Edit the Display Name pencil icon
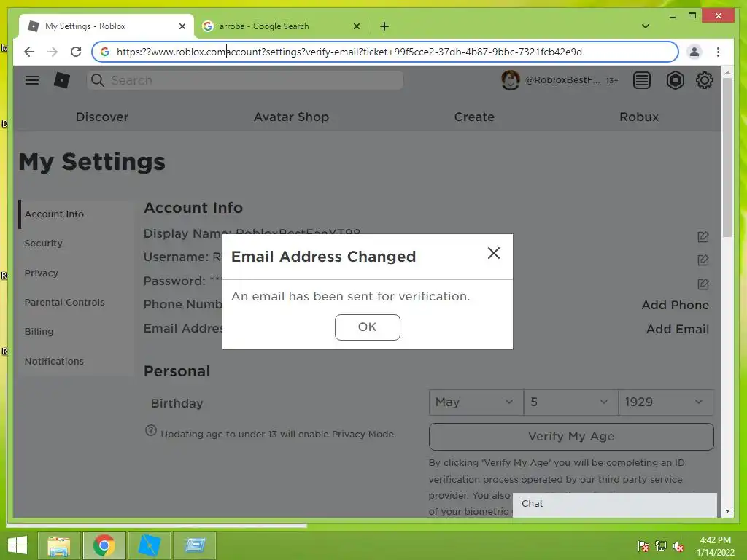 (x=703, y=237)
